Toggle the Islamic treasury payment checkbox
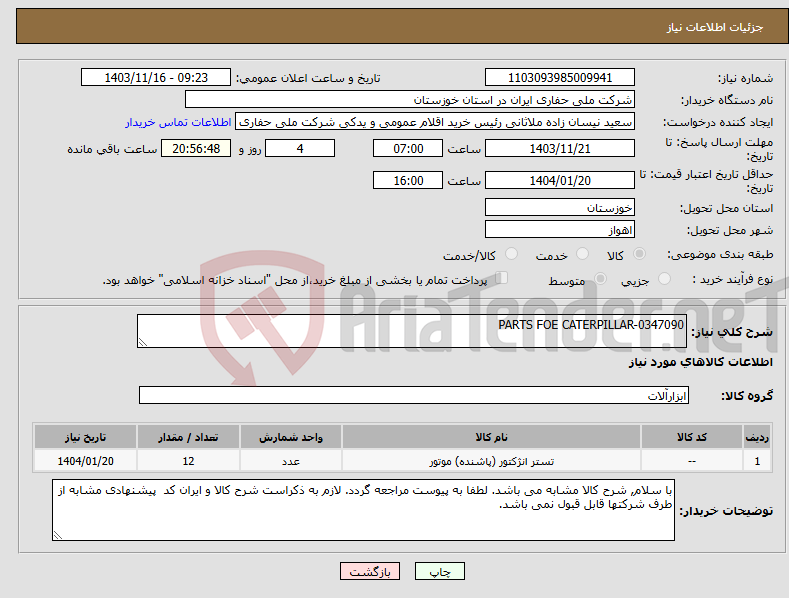 [x=502, y=278]
